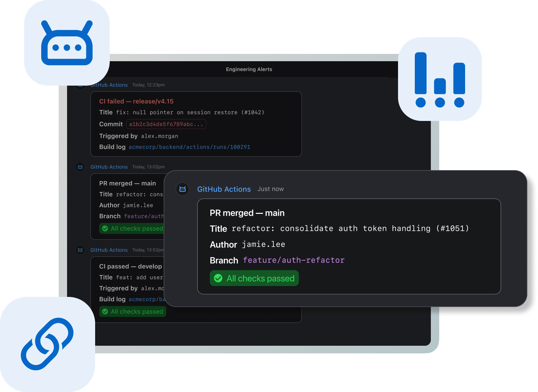The width and height of the screenshot is (538, 392).
Task: Click the bar chart analytics icon tile
Action: click(440, 79)
